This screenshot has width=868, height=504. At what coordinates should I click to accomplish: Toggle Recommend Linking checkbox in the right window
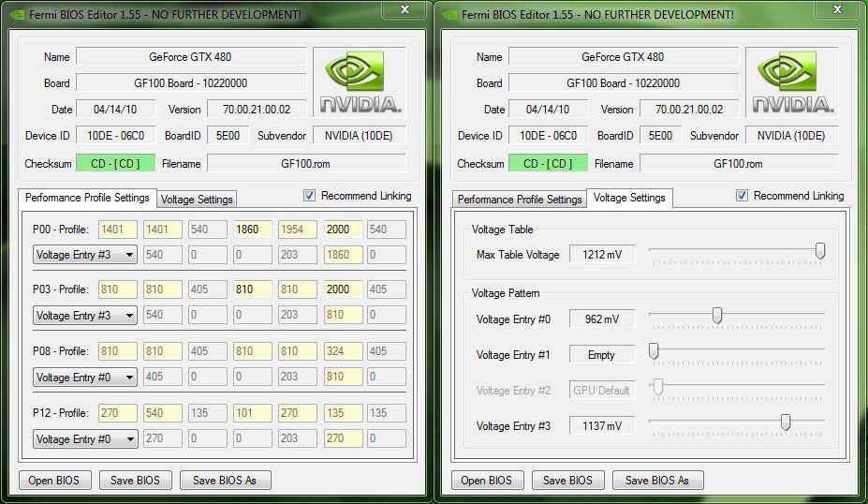(742, 196)
